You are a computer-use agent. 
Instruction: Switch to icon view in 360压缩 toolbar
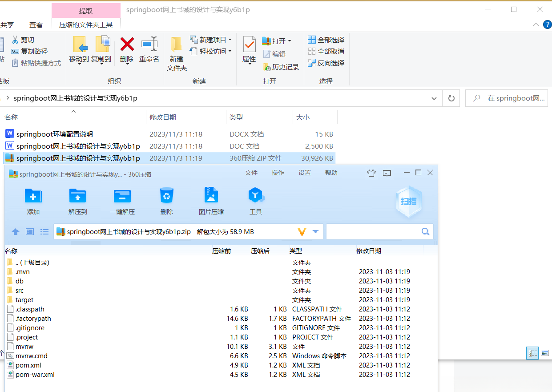[x=30, y=231]
